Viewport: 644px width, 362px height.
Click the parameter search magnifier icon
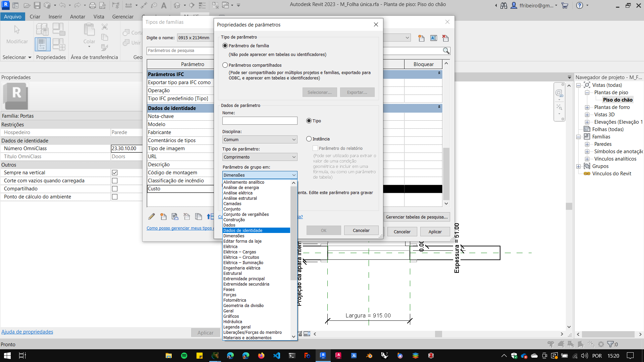pyautogui.click(x=446, y=51)
